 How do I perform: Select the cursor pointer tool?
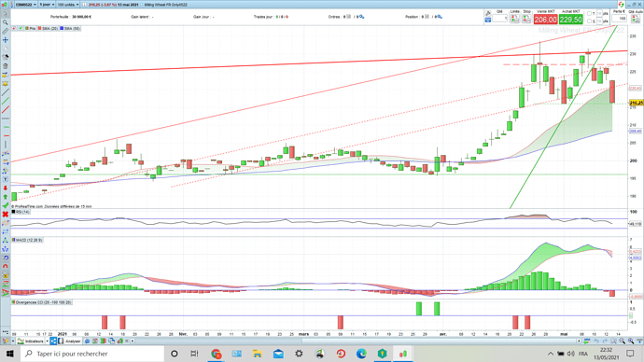pos(6,14)
